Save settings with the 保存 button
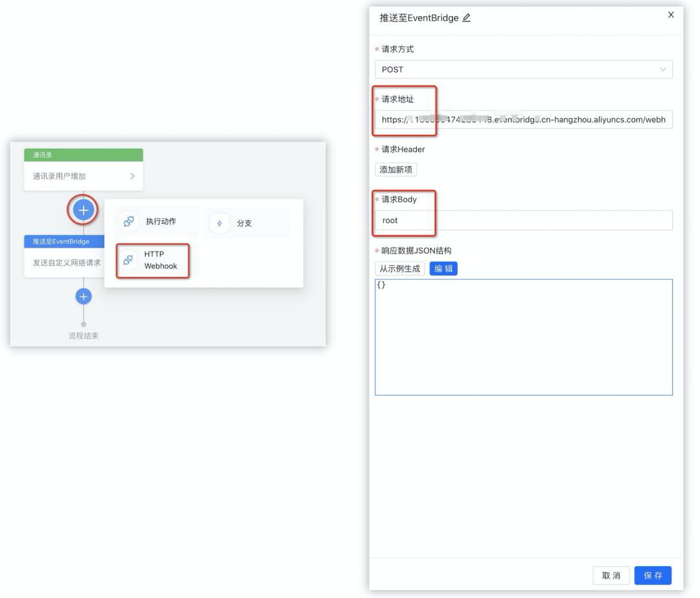 point(653,575)
